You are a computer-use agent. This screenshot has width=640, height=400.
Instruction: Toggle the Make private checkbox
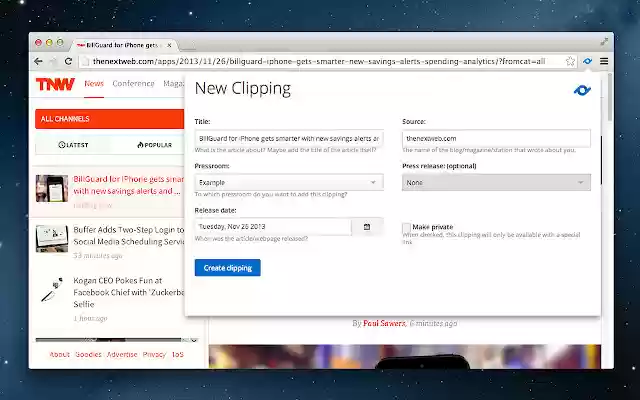coord(406,227)
